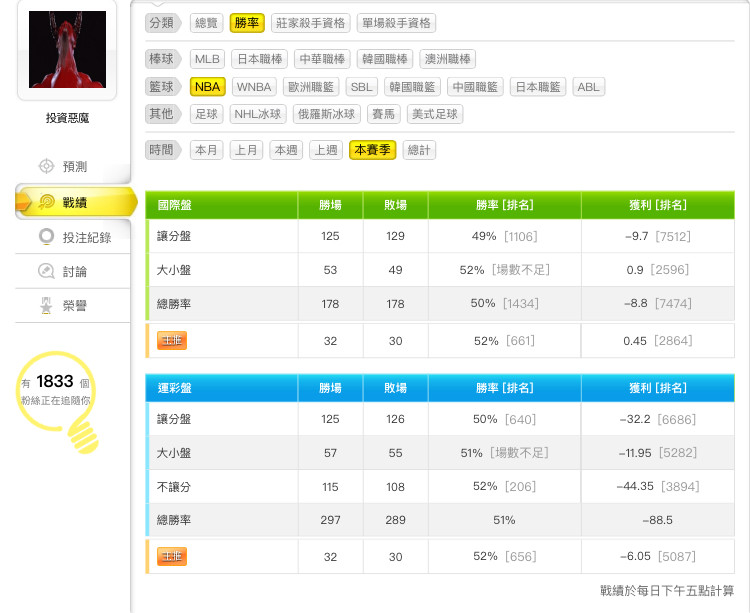
Task: Select the 美式足球 filter
Action: pyautogui.click(x=435, y=114)
